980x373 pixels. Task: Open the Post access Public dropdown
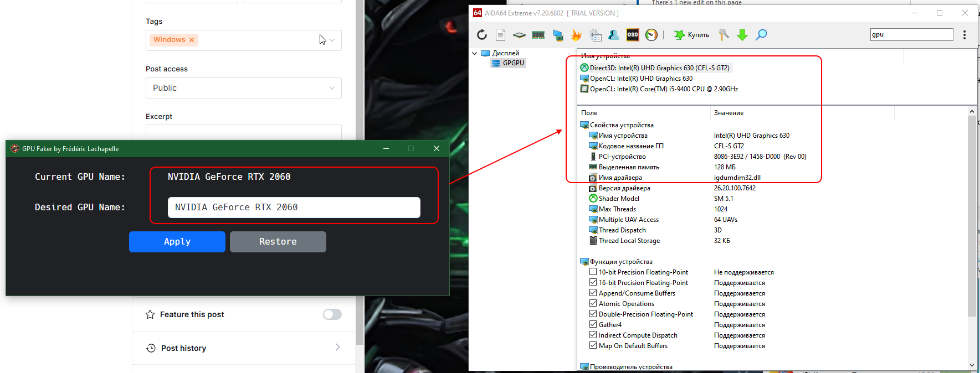tap(244, 88)
